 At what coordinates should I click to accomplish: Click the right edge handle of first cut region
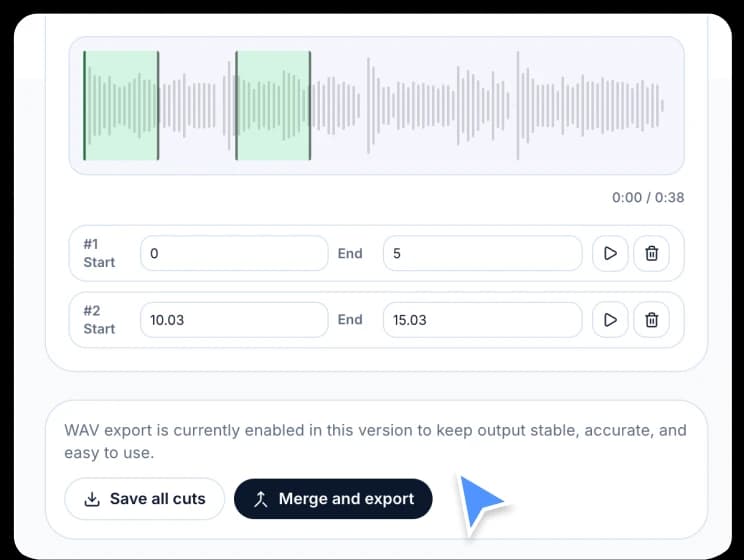[x=158, y=105]
